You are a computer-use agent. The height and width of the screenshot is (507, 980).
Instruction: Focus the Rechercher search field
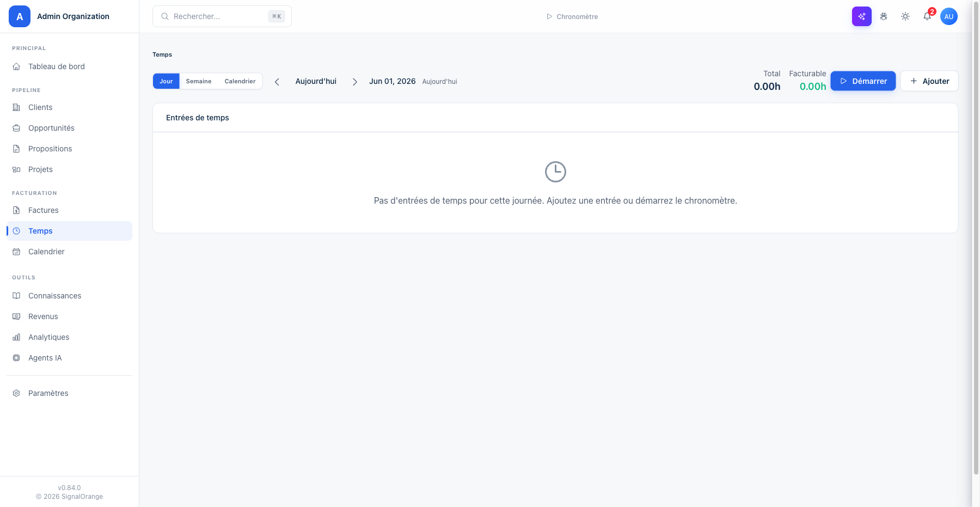click(x=222, y=16)
